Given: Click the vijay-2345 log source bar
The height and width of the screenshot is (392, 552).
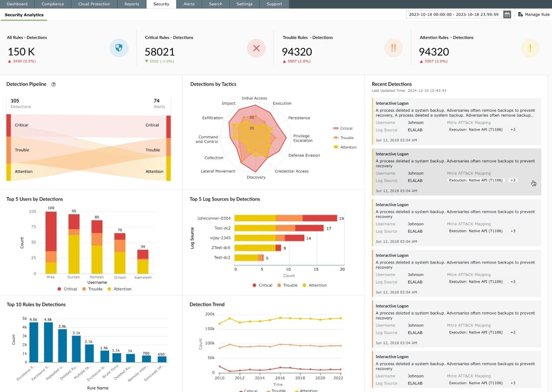Looking at the screenshot, I should pyautogui.click(x=269, y=238).
